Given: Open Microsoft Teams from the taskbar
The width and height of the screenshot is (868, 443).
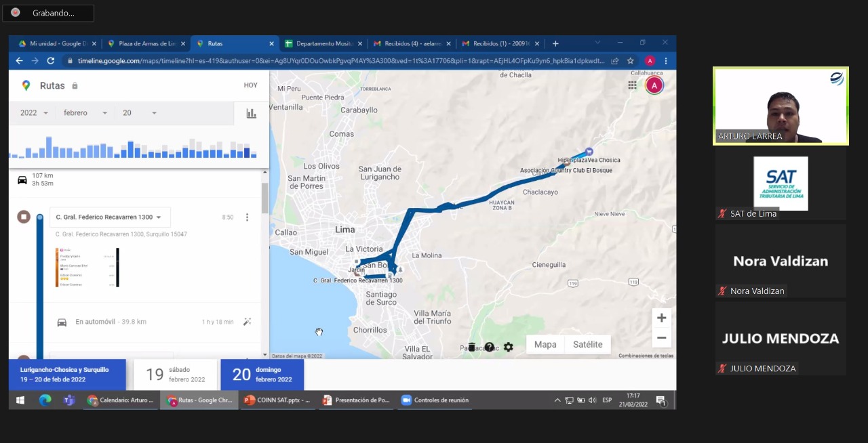Looking at the screenshot, I should (68, 400).
